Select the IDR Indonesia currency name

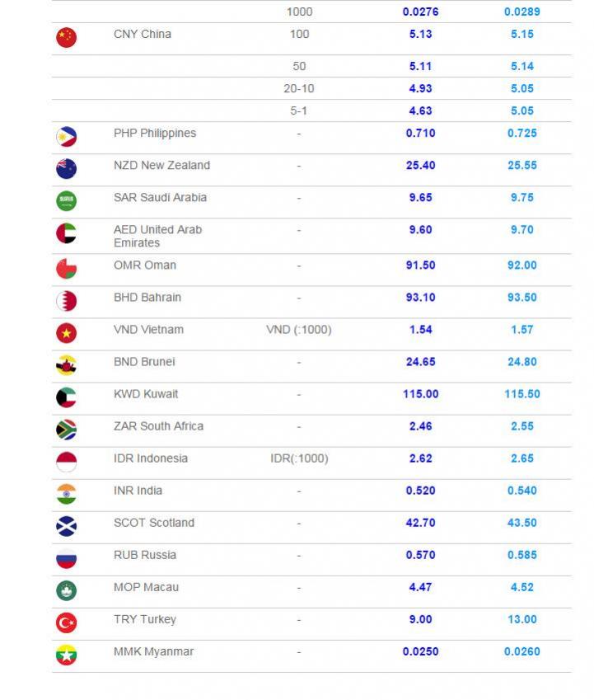151,458
